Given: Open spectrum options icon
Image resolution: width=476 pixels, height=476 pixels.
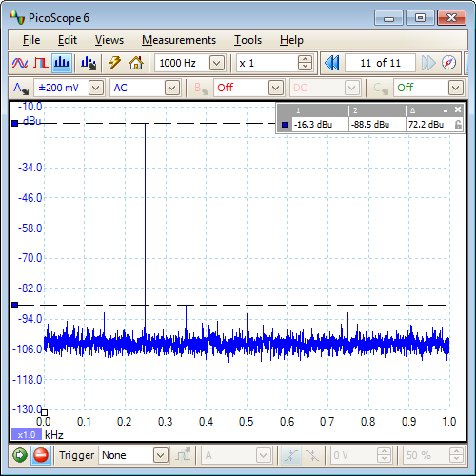Looking at the screenshot, I should (89, 63).
